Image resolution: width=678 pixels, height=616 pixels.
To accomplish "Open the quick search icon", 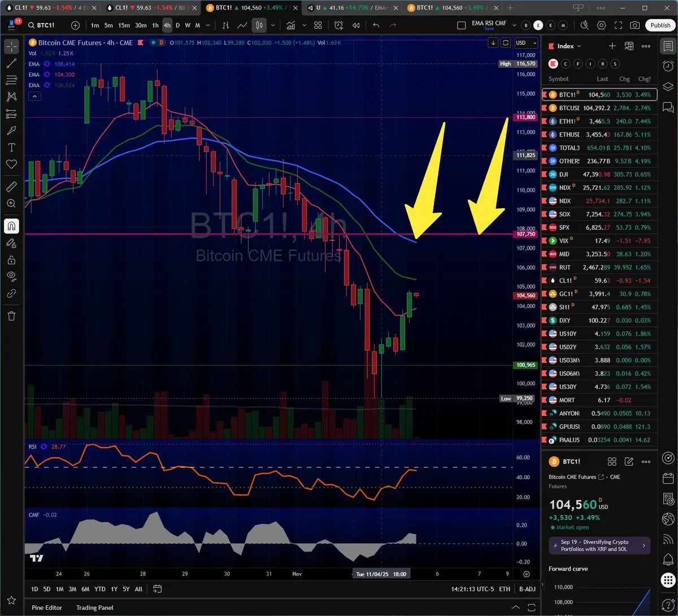I will [x=585, y=25].
